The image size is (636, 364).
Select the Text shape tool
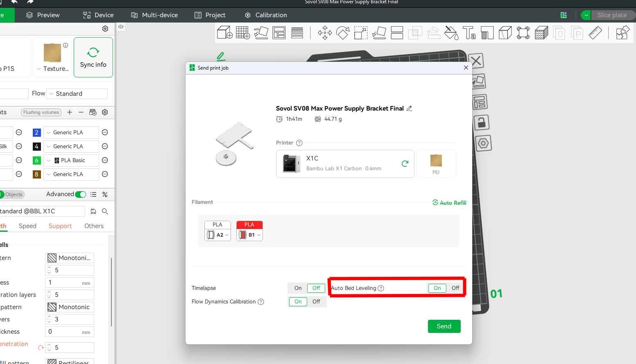pos(469,32)
